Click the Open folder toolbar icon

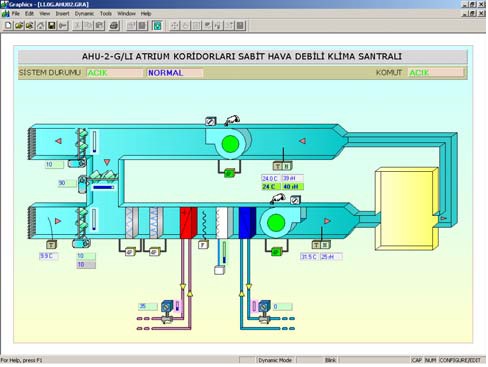[x=19, y=26]
